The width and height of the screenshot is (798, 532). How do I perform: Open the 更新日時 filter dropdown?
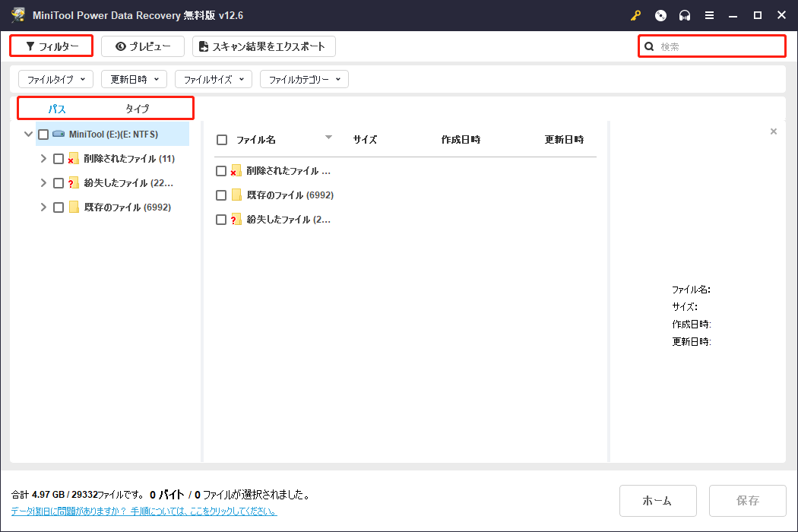click(135, 79)
